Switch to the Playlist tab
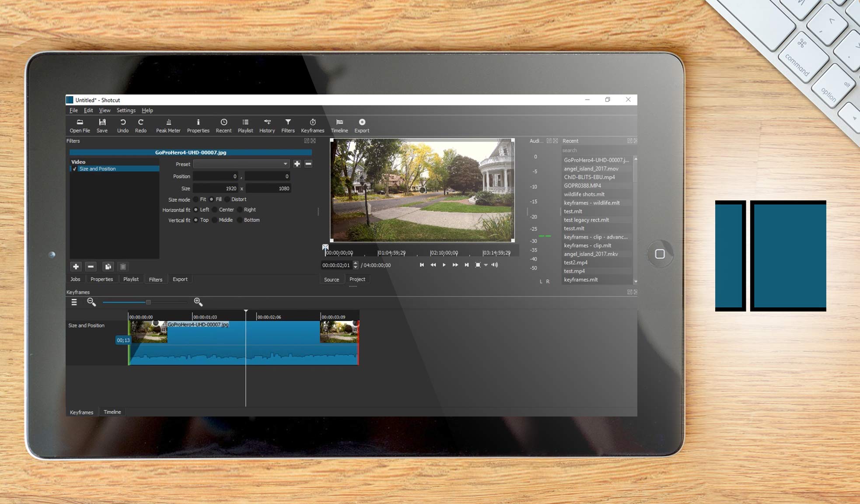 pos(131,279)
